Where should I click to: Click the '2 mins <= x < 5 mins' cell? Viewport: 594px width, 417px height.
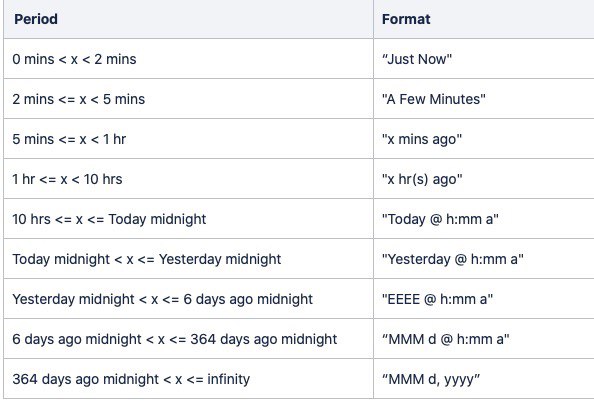pyautogui.click(x=188, y=99)
